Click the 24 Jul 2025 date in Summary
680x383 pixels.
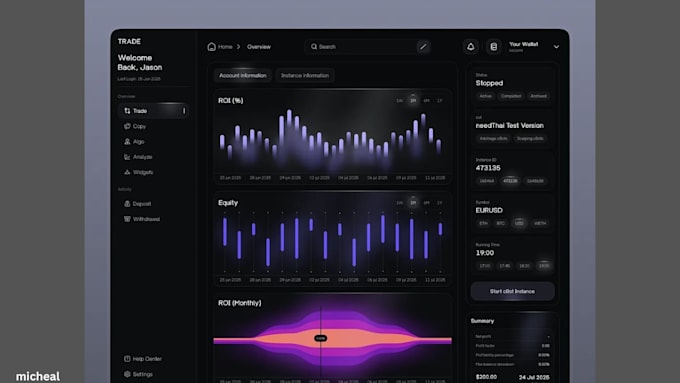click(x=534, y=377)
